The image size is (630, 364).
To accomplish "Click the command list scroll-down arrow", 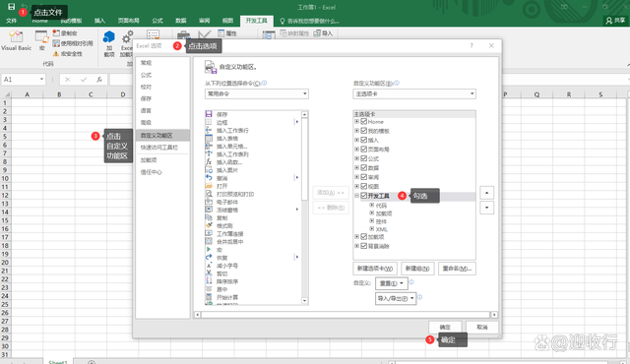I will pyautogui.click(x=304, y=301).
